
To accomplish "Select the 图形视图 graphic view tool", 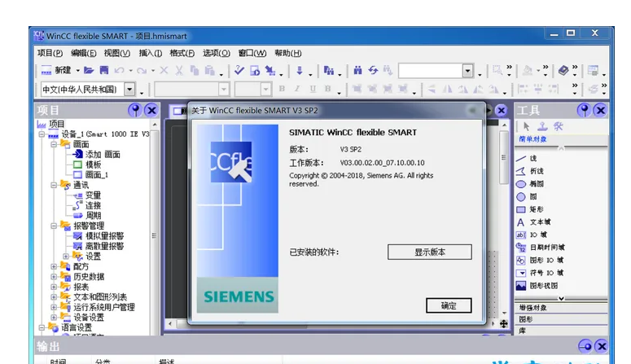I will 537,286.
